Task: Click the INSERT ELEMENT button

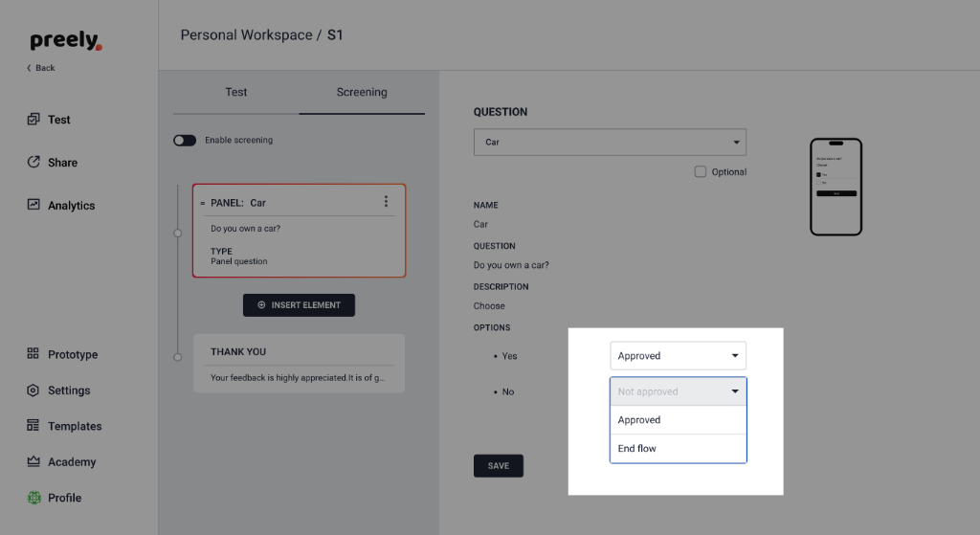Action: [299, 305]
